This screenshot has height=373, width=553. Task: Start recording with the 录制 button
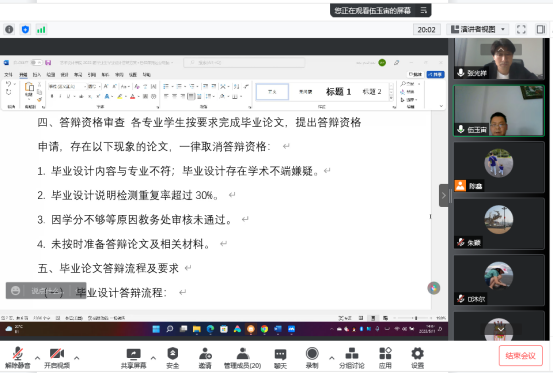[x=312, y=357]
